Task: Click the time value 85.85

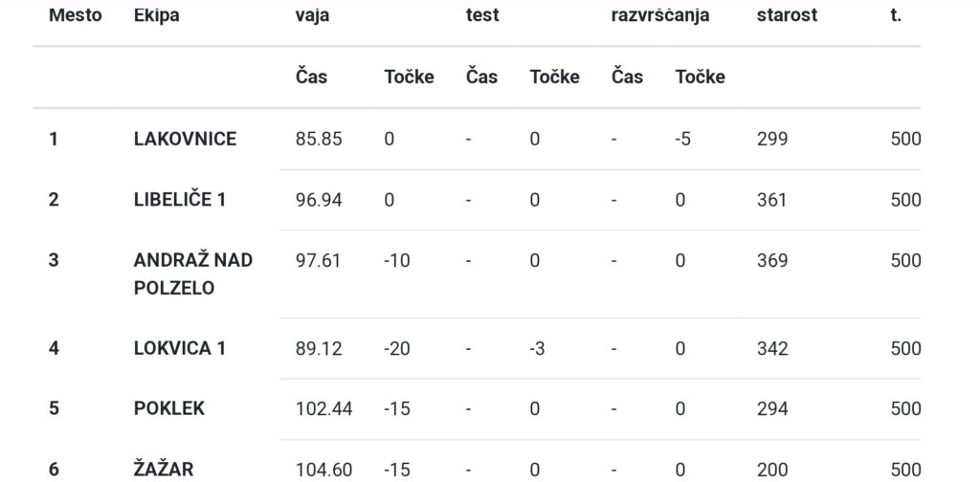Action: coord(319,139)
